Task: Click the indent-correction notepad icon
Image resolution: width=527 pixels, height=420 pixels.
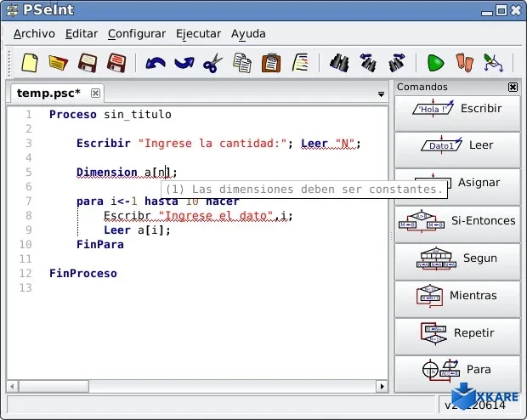Action: 300,63
